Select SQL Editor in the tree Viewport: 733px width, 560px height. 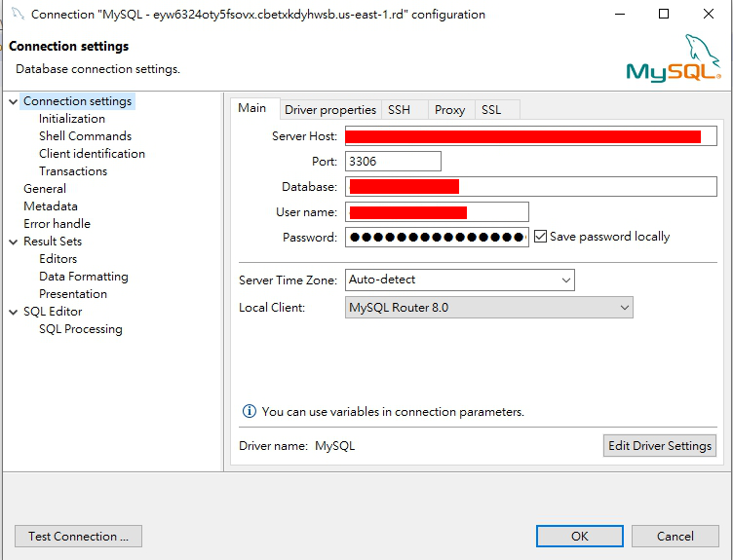point(53,312)
